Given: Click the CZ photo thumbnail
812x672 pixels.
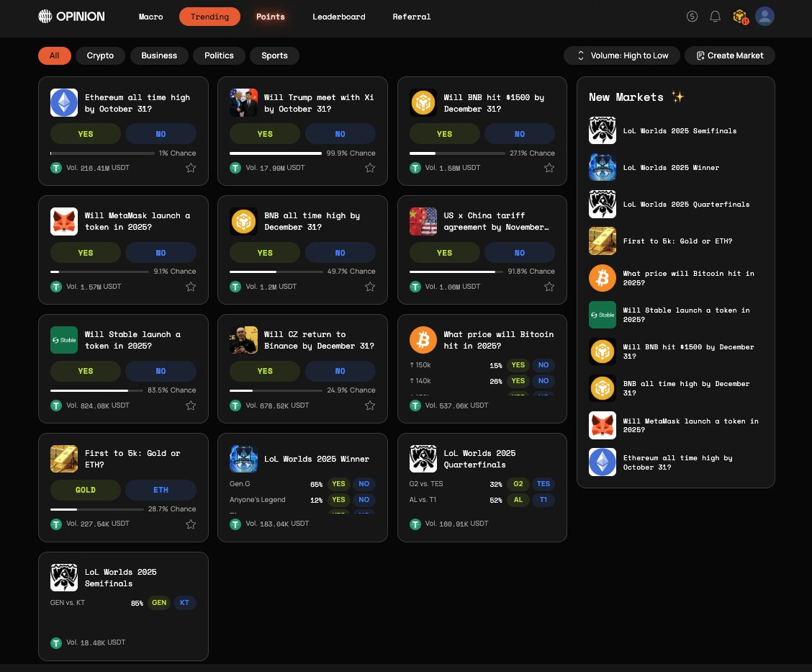Looking at the screenshot, I should [243, 340].
